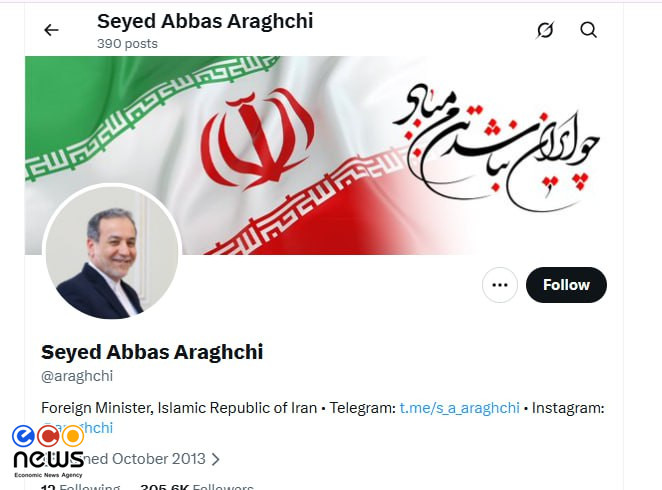Click the Foreign Minister bio text
This screenshot has width=662, height=490.
click(x=179, y=408)
